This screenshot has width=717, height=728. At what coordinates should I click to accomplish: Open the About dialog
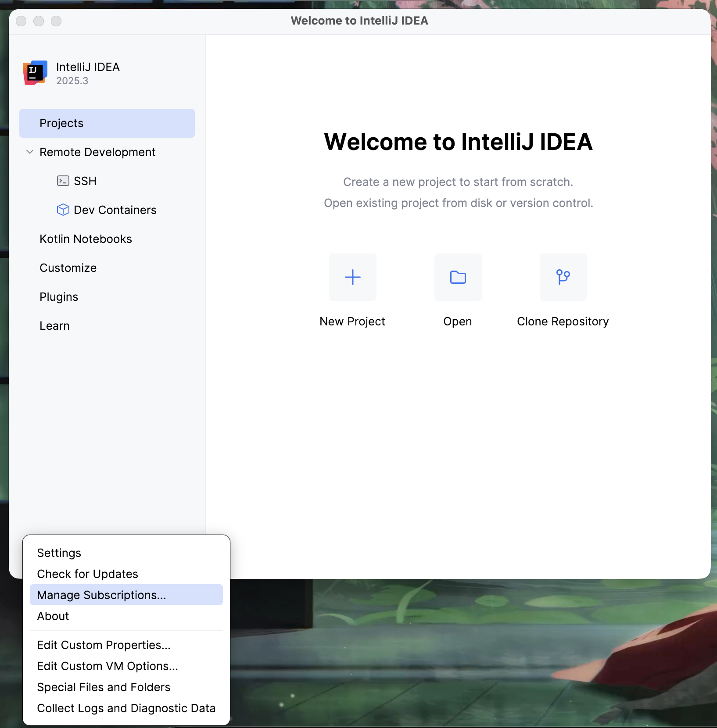[x=53, y=616]
